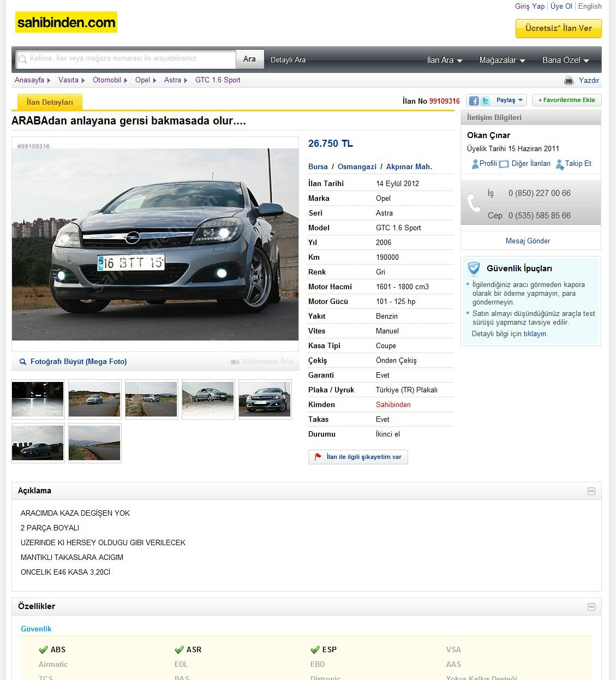The image size is (616, 680).
Task: Expand the Otomobil breadcrumb arrow
Action: (125, 80)
